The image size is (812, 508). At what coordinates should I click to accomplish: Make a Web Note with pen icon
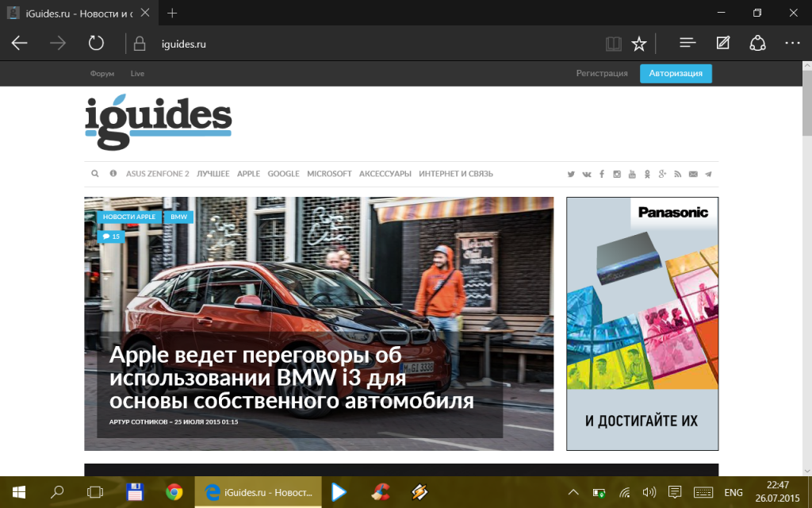(722, 44)
